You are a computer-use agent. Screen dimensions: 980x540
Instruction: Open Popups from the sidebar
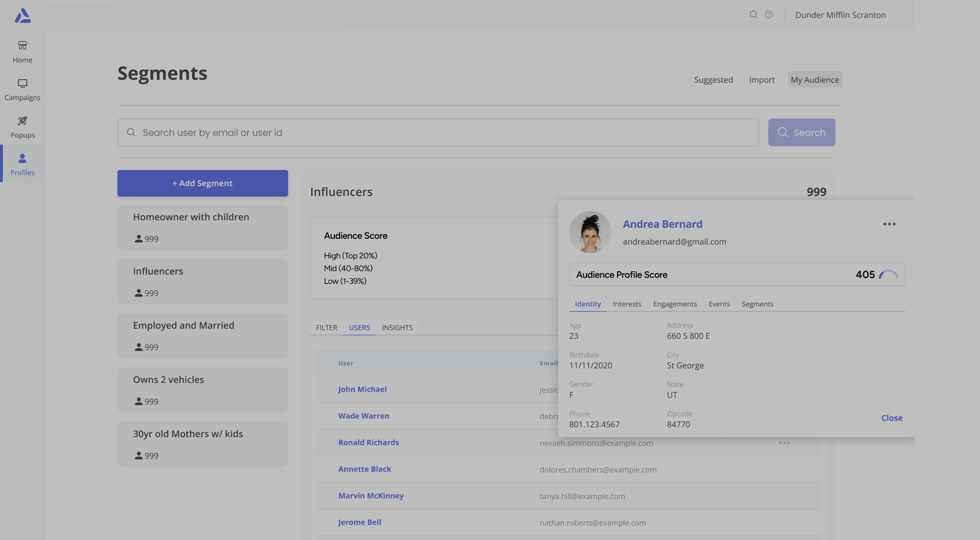tap(23, 127)
